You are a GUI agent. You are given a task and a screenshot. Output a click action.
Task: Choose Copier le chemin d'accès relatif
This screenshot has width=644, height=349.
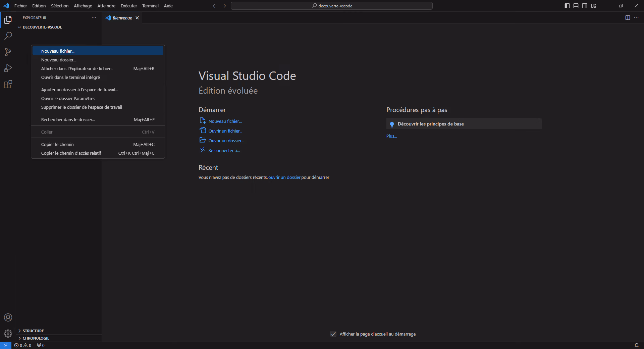(x=98, y=153)
